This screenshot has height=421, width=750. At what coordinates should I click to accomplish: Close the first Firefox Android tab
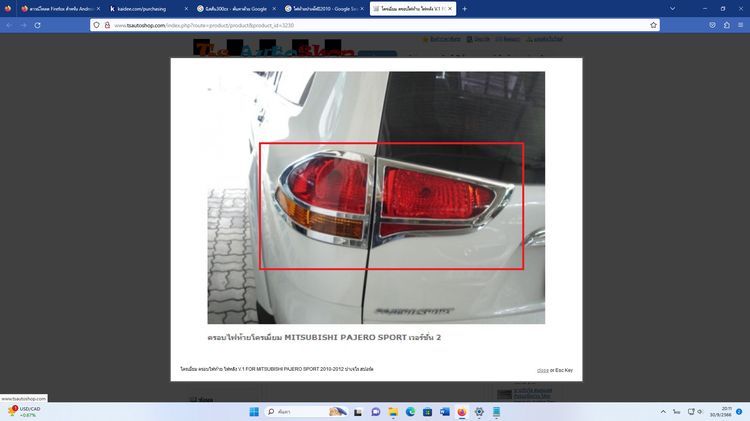98,9
